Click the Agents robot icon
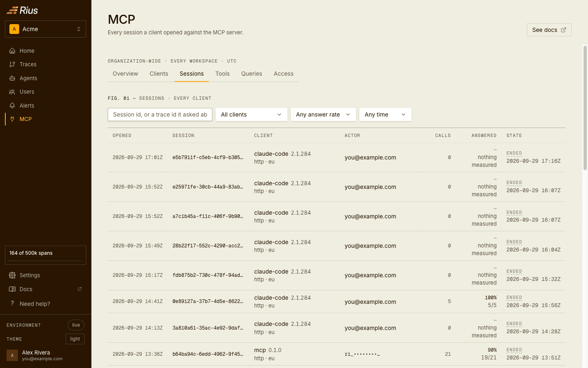 pos(12,78)
